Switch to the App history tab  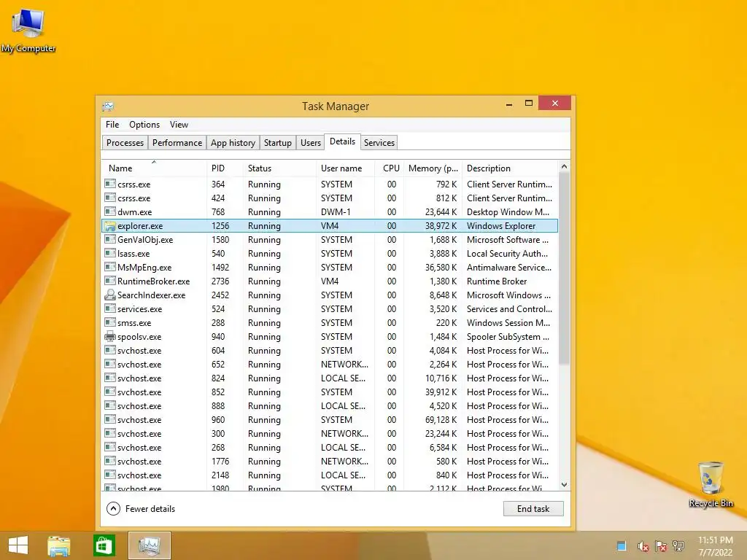pos(233,143)
